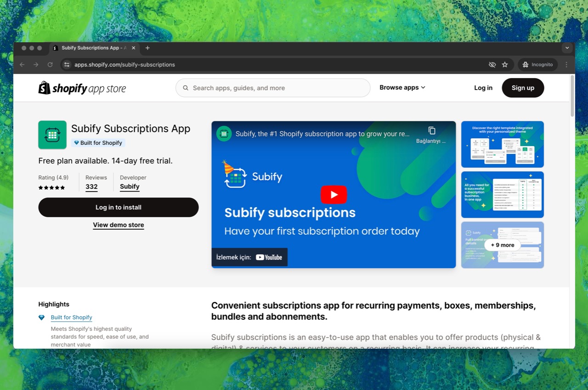Click the reload page icon
The width and height of the screenshot is (588, 390).
[x=50, y=64]
